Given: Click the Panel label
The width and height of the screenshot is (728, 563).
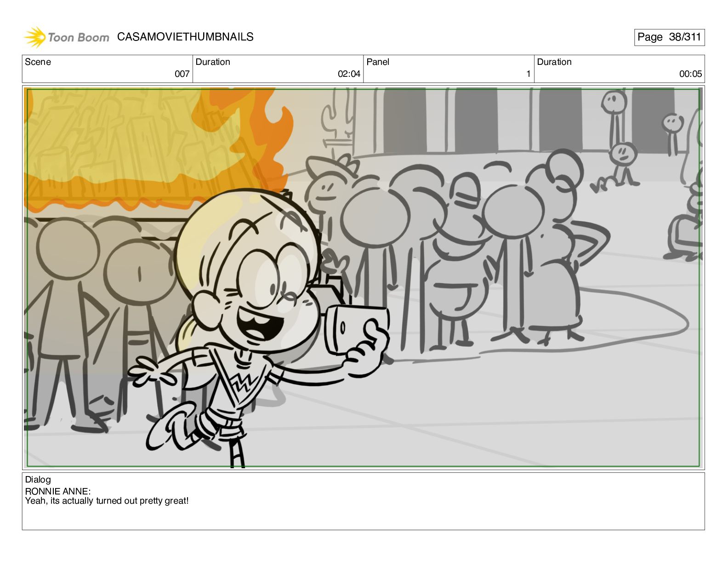Looking at the screenshot, I should point(378,62).
